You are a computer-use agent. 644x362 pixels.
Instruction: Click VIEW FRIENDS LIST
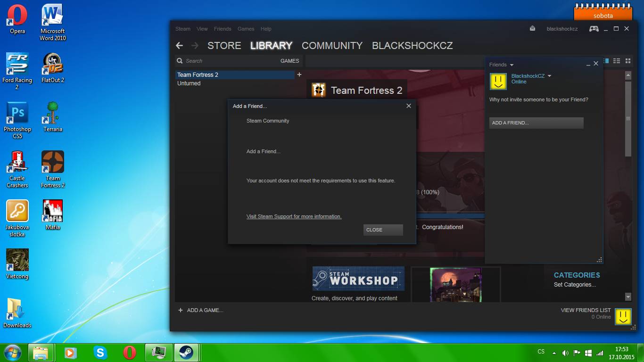tap(586, 310)
